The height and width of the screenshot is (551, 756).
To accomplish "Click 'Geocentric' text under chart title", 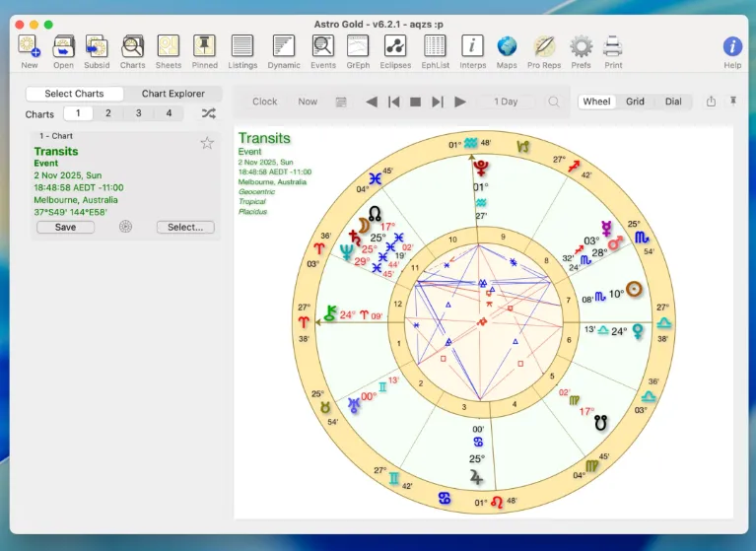I will 256,192.
